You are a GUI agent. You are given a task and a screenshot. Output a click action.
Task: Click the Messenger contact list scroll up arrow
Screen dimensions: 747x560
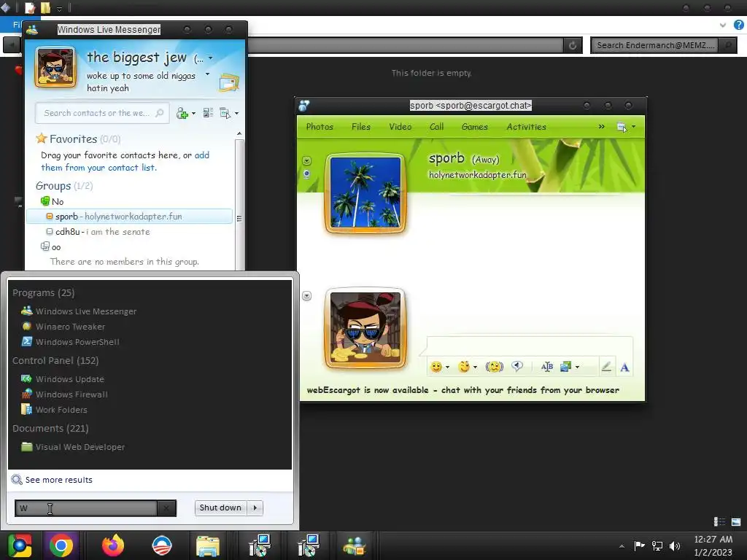point(239,134)
